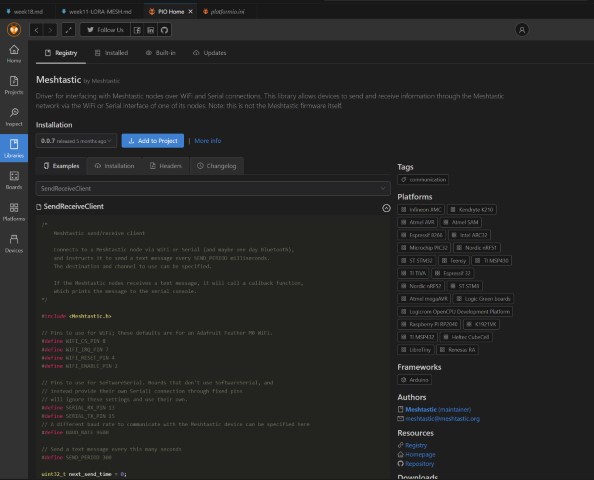Viewport: 594px width, 480px height.
Task: Click the expand fullscreen arrows icon
Action: tap(68, 30)
